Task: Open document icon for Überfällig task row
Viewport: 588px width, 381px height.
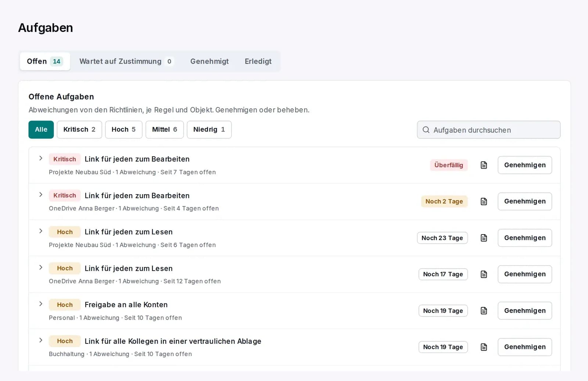Action: pos(484,165)
